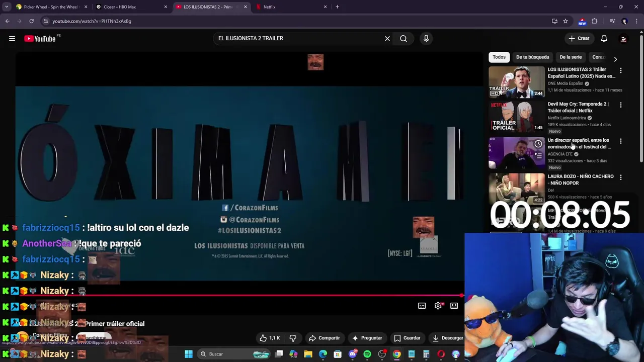Open Devil May Cry Temporada 2 thumbnail
This screenshot has height=362, width=644.
517,117
